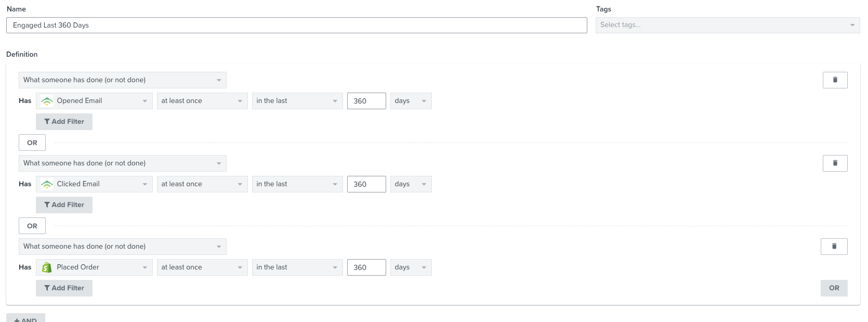This screenshot has width=868, height=322.
Task: Open the Placed Order metric dropdown
Action: (x=94, y=267)
